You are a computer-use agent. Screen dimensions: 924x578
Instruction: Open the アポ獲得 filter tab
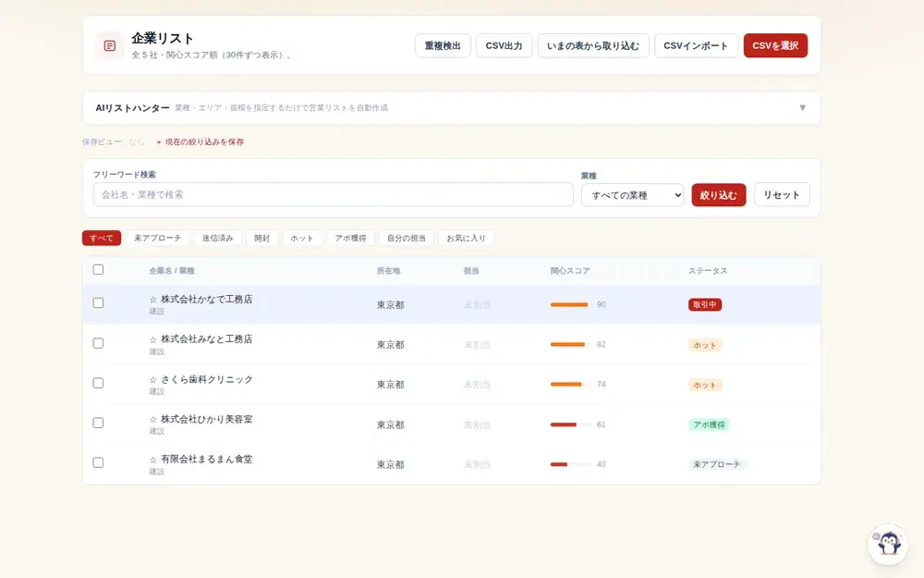[x=350, y=238]
